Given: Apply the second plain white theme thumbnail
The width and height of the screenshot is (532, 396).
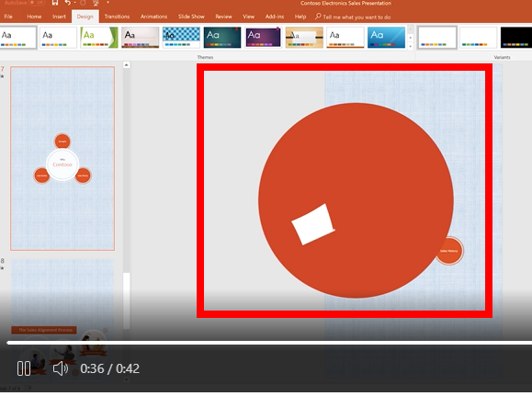Looking at the screenshot, I should pos(58,38).
